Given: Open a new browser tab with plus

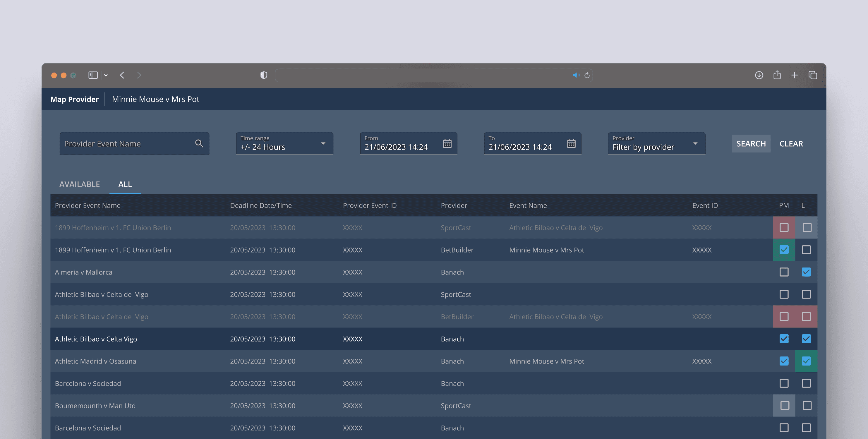Looking at the screenshot, I should click(794, 75).
